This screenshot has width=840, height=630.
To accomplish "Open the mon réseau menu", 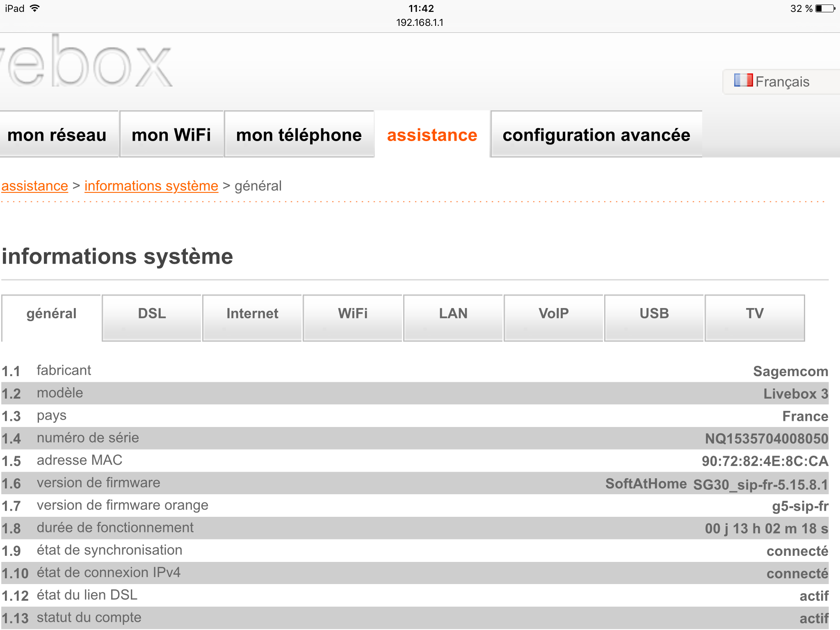I will point(57,135).
